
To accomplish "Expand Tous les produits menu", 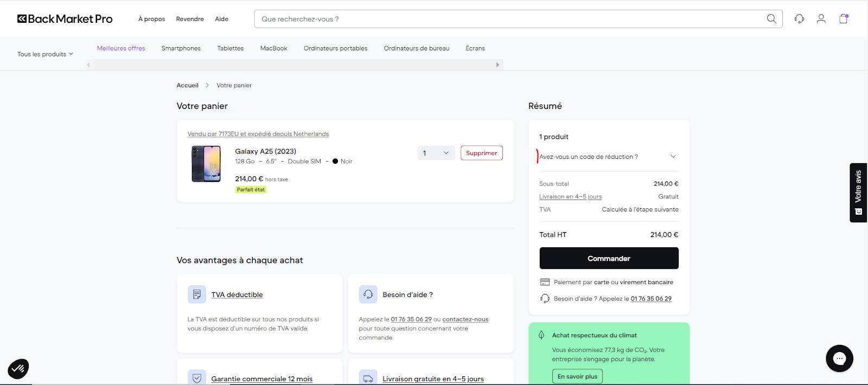I will [x=45, y=54].
